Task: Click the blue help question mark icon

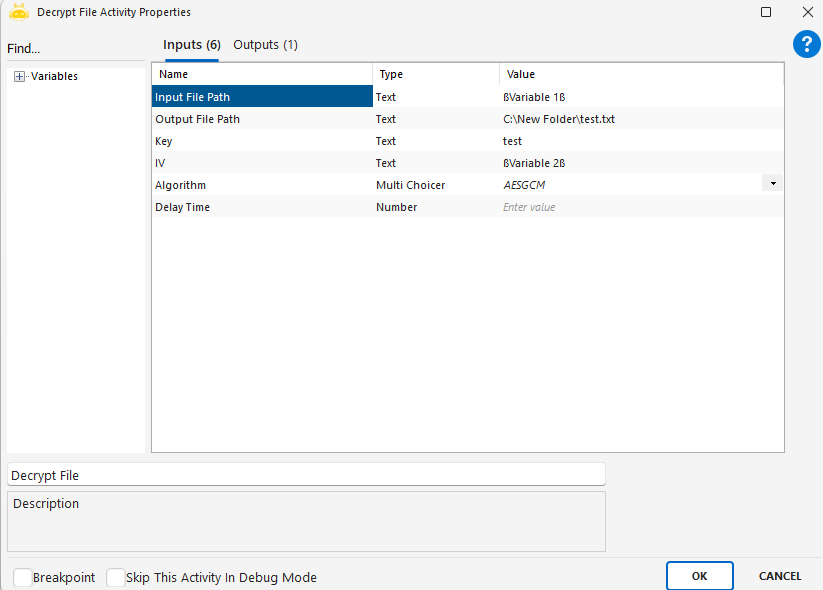Action: (x=806, y=44)
